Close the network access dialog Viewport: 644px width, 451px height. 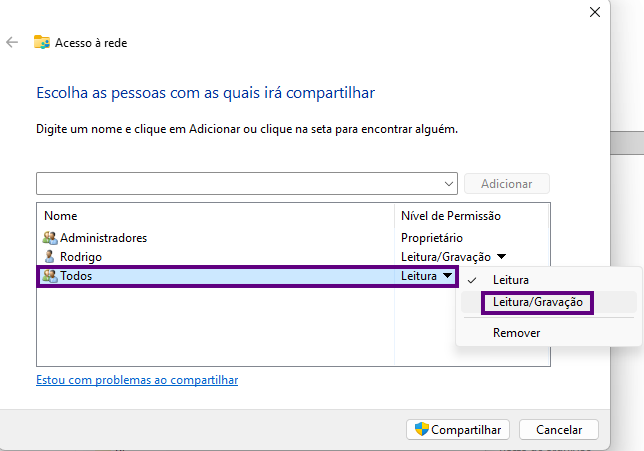pyautogui.click(x=595, y=12)
